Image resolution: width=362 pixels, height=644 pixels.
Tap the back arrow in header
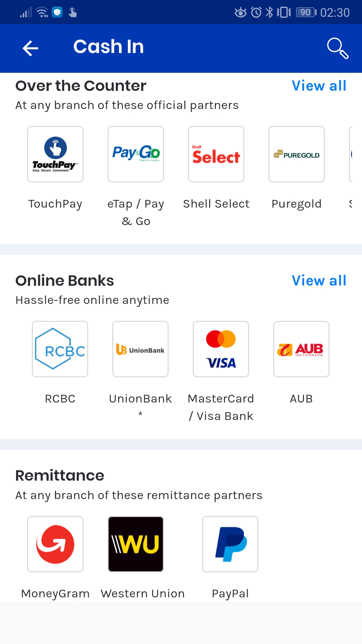click(x=31, y=48)
